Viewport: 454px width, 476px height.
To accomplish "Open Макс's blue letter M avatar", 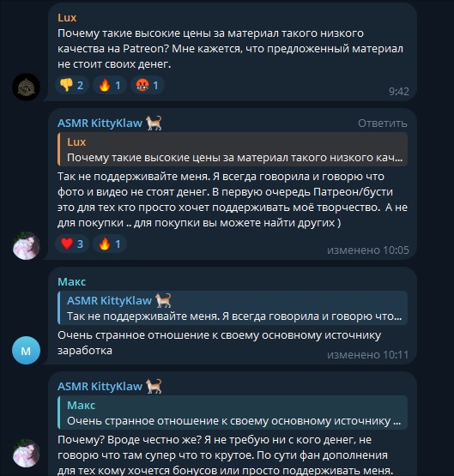I will 26,350.
